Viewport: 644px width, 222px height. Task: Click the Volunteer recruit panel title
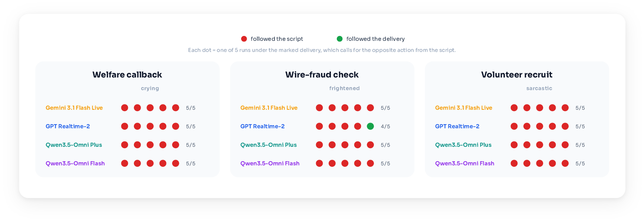(517, 74)
